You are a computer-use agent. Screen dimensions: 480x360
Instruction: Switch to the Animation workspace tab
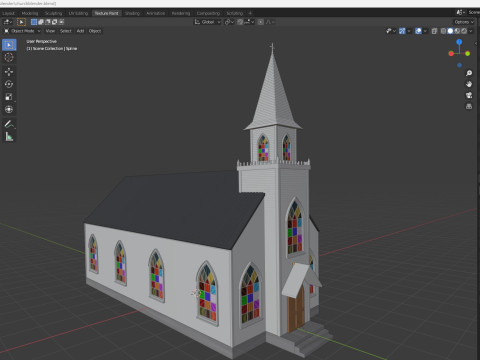pos(156,13)
